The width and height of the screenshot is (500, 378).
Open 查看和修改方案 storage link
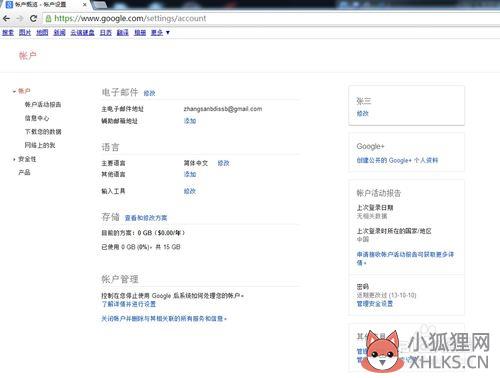coord(146,218)
